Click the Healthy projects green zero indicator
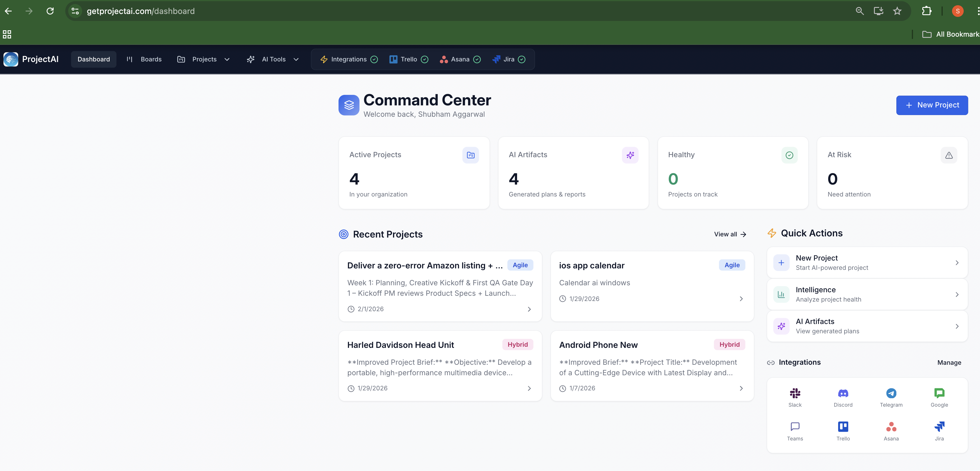Image resolution: width=980 pixels, height=471 pixels. (673, 179)
